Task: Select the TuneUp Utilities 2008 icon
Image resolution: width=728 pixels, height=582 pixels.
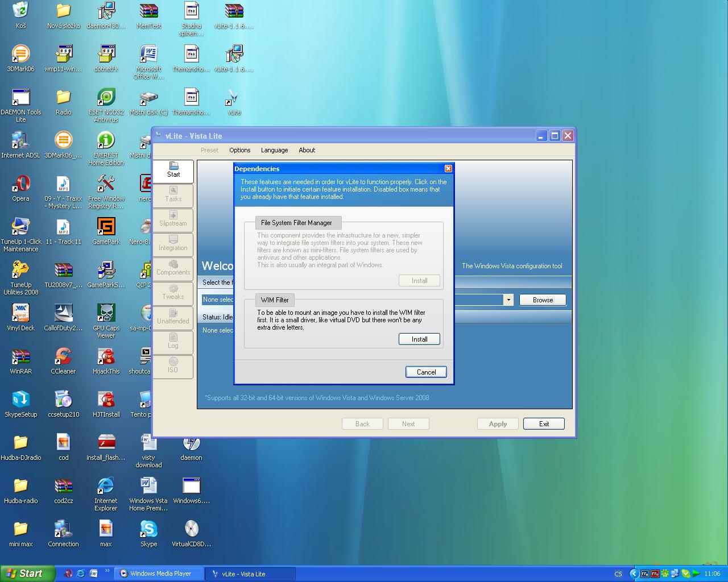Action: 21,278
